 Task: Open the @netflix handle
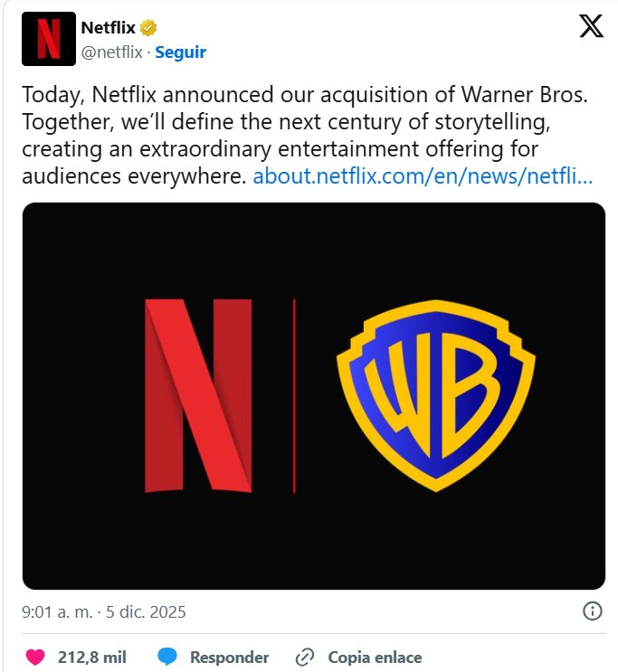coord(111,52)
